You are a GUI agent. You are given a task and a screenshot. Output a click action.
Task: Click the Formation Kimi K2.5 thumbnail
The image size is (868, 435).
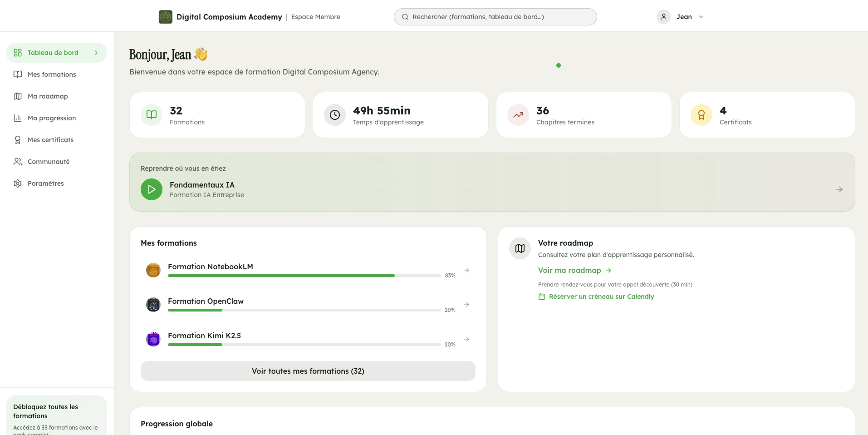153,339
